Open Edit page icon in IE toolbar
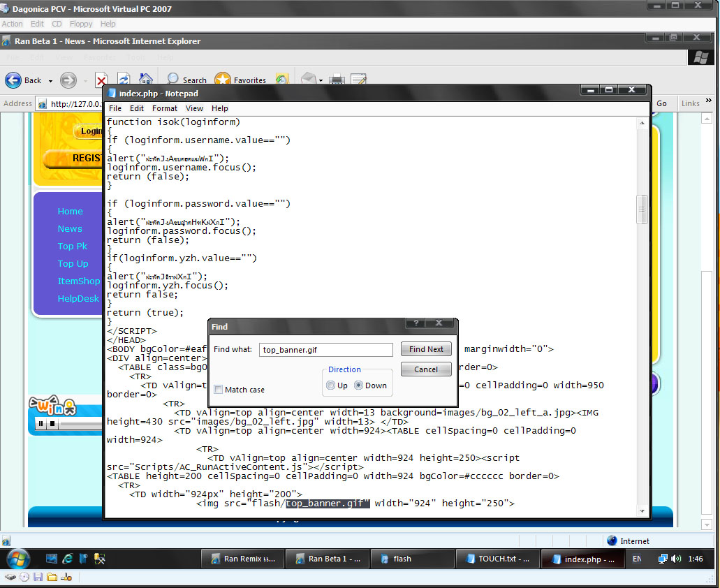Viewport: 720px width, 588px height. coord(358,79)
